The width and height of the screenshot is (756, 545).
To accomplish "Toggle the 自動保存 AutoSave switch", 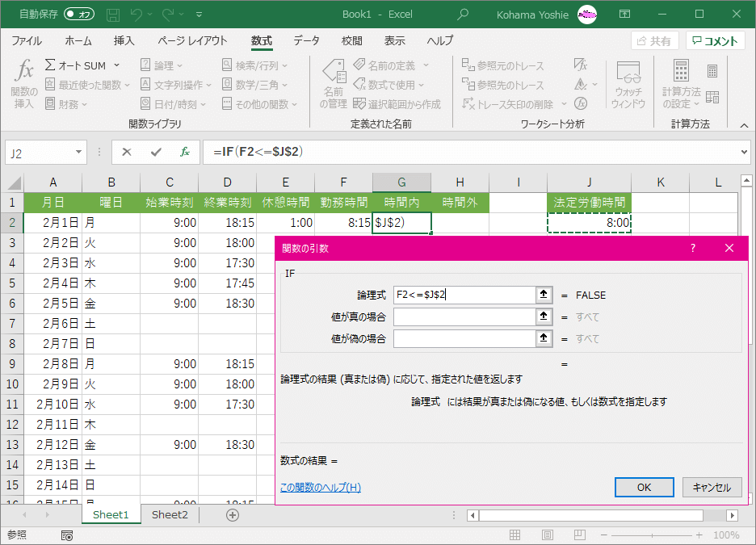I will (x=79, y=15).
